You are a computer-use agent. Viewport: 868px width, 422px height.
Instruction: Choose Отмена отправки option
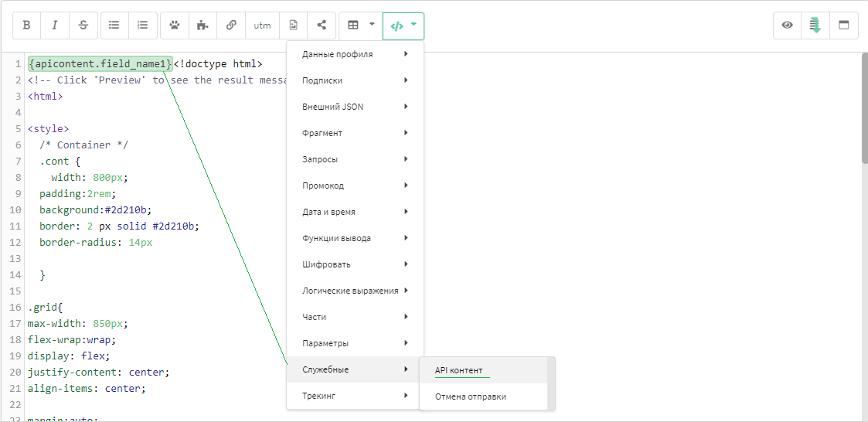tap(470, 396)
